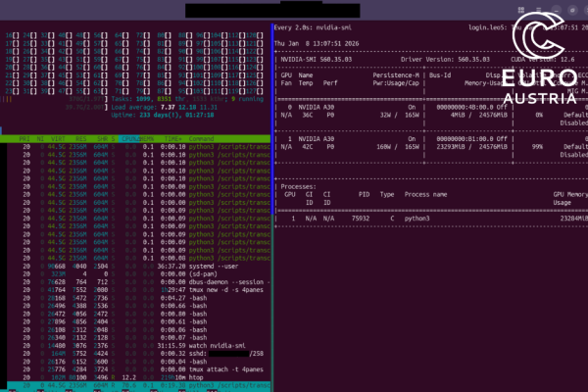The width and height of the screenshot is (588, 392).
Task: Click the 'Thu Jan 8 13:07:51 2026' timestamp line
Action: (317, 43)
